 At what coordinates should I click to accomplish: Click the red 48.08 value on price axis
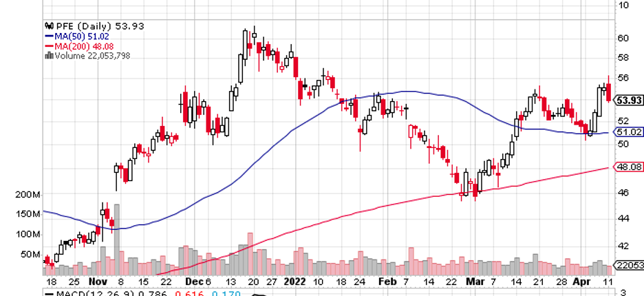[x=629, y=167]
